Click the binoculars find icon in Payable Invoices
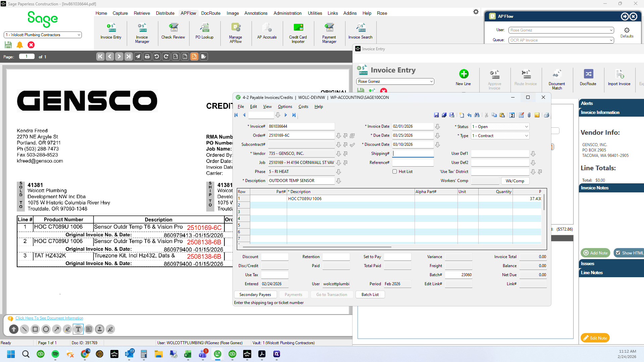 pos(477,115)
